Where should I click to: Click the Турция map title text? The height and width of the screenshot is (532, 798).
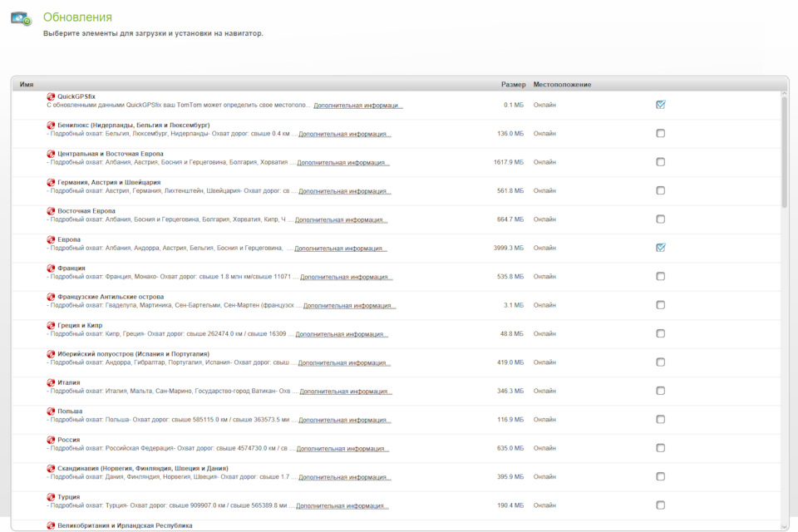click(69, 497)
